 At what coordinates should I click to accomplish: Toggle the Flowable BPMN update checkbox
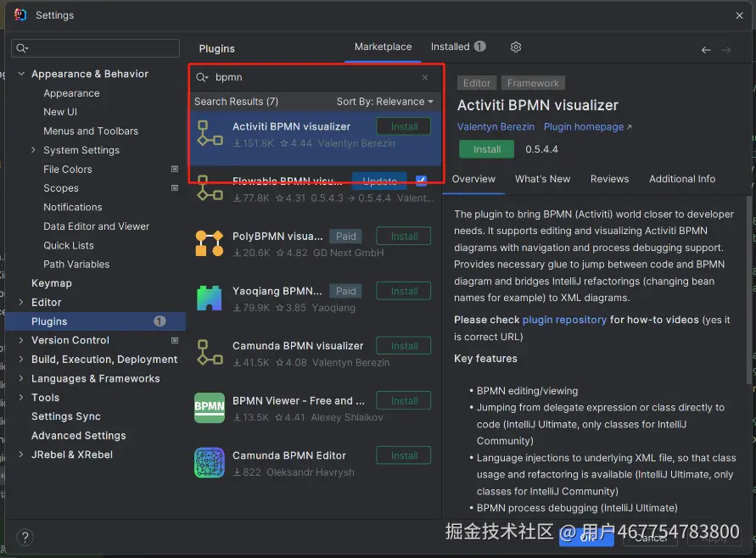click(x=421, y=181)
